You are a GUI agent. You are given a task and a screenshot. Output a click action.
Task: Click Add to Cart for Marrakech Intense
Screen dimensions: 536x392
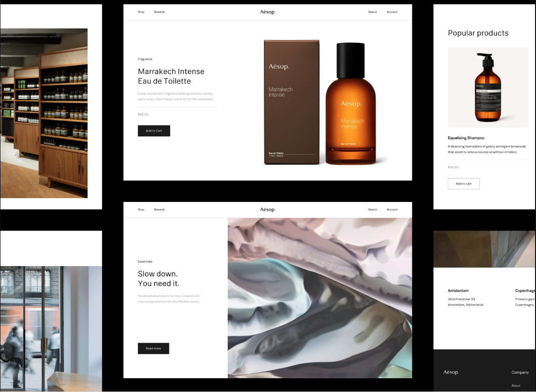point(154,131)
